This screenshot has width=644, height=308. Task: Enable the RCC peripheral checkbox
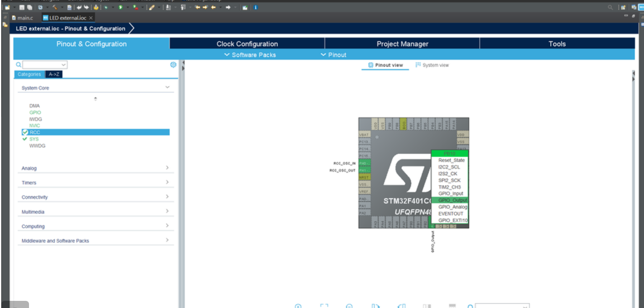pos(25,132)
